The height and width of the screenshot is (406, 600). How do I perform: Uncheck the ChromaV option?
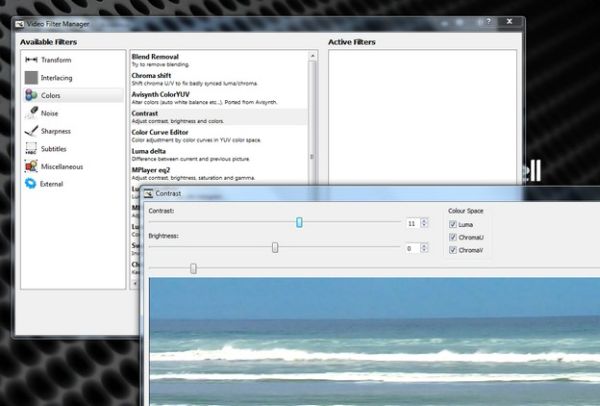(453, 250)
